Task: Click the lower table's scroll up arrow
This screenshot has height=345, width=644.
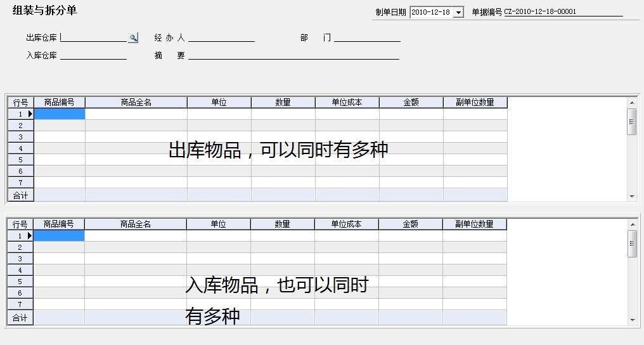Action: click(x=631, y=225)
